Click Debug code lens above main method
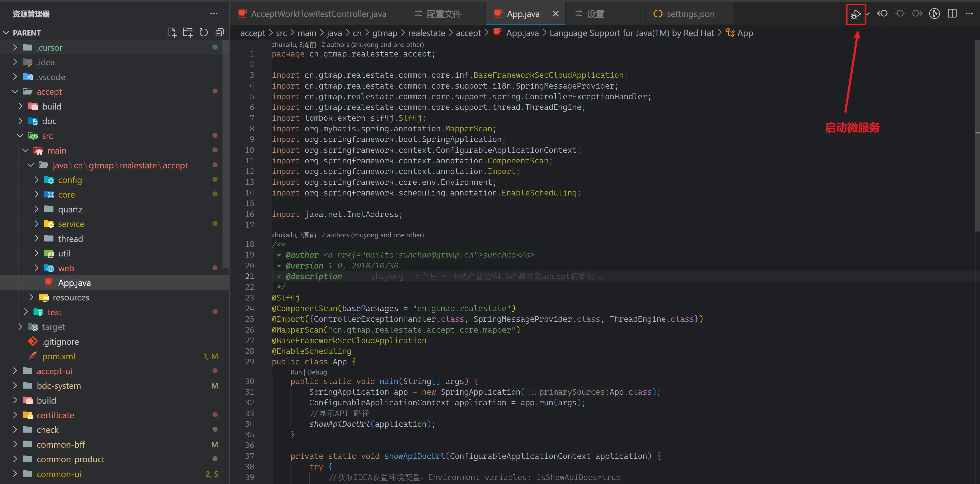This screenshot has width=980, height=484. click(x=317, y=372)
